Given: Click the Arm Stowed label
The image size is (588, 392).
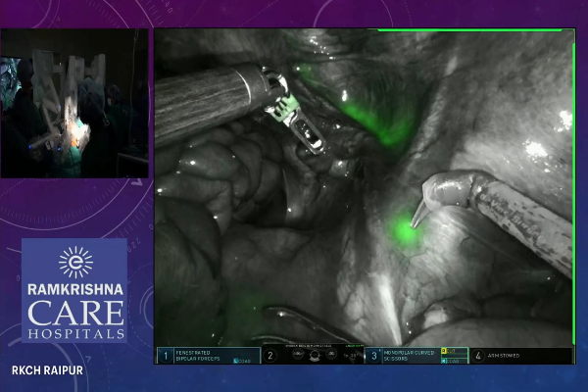Looking at the screenshot, I should point(504,356).
